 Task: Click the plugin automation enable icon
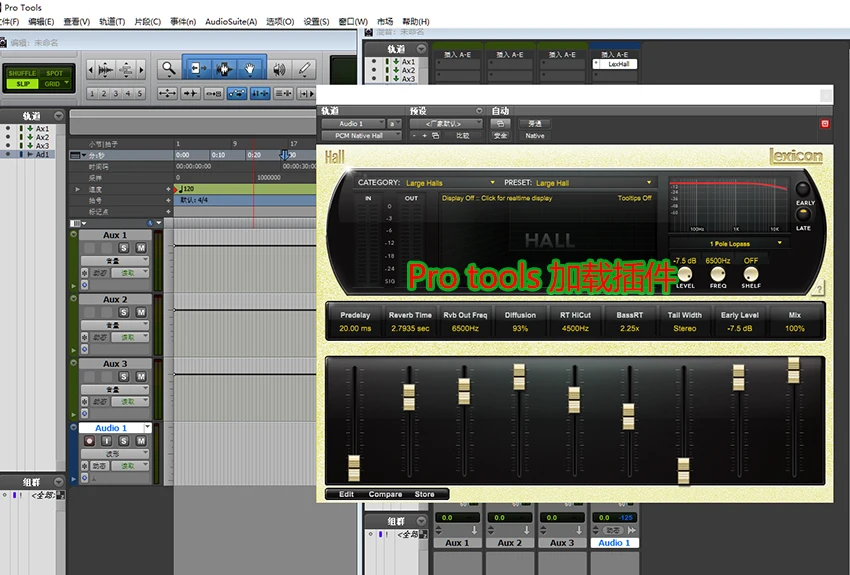[x=500, y=124]
